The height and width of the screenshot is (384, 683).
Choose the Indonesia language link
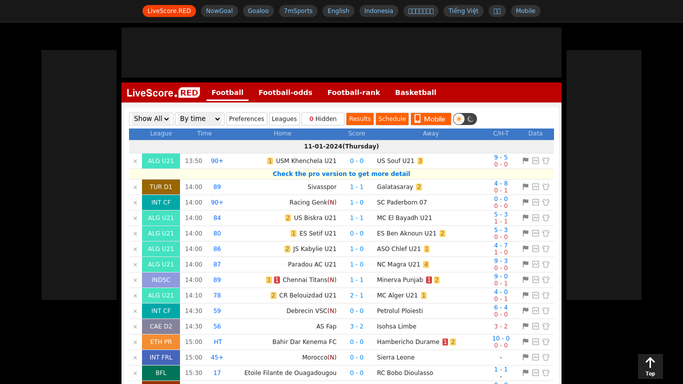(x=379, y=11)
